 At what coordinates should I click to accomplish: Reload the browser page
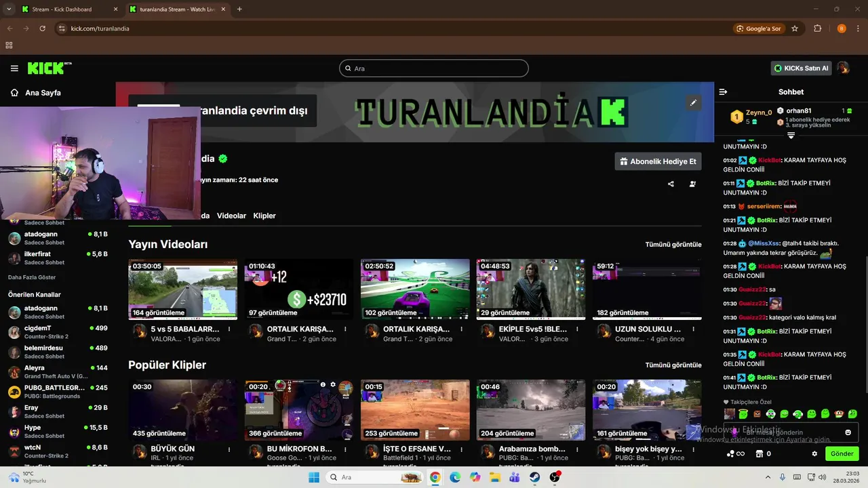tap(42, 28)
